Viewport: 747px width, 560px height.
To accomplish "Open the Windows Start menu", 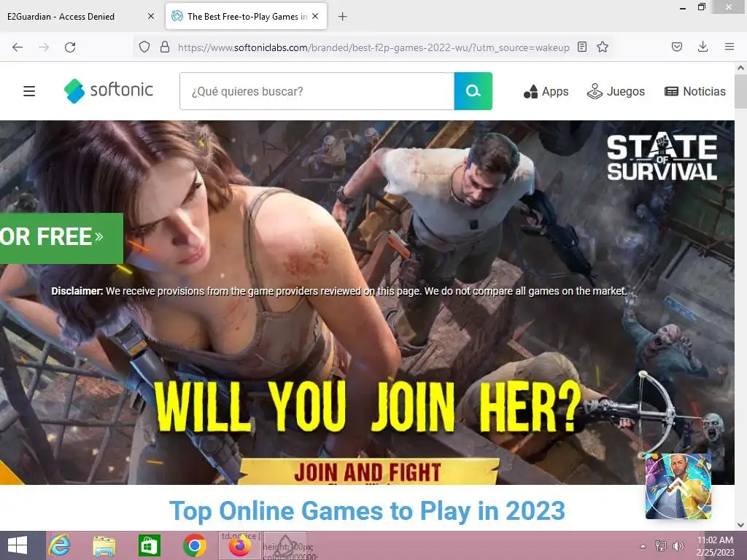I will coord(18,545).
